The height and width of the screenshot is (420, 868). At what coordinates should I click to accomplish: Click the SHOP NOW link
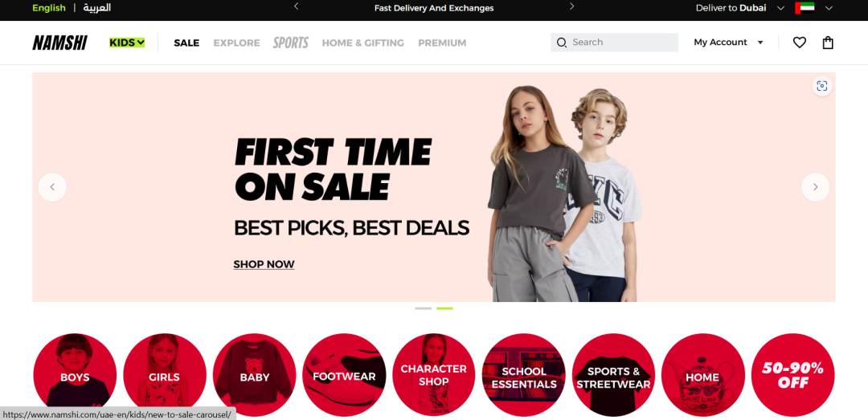pos(264,264)
